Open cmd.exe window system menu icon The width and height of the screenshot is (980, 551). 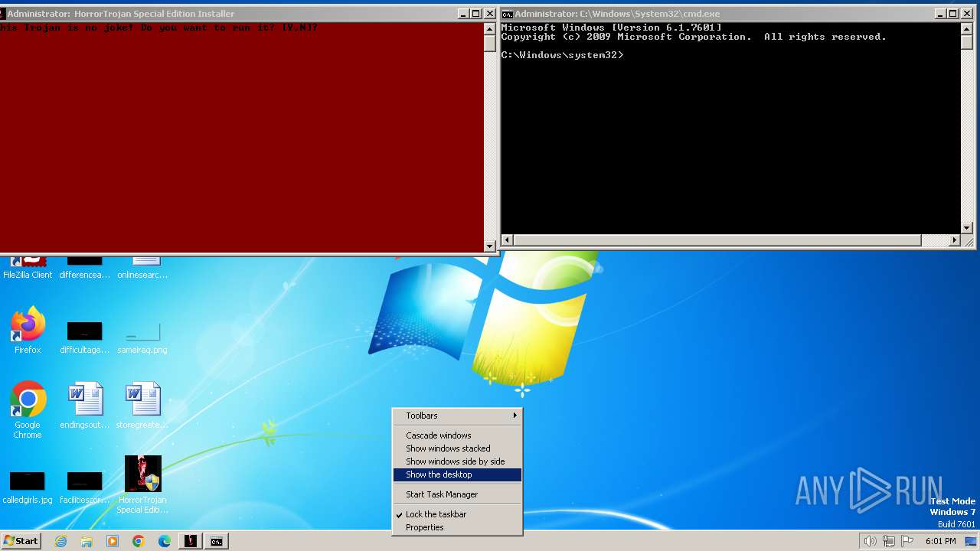(507, 14)
